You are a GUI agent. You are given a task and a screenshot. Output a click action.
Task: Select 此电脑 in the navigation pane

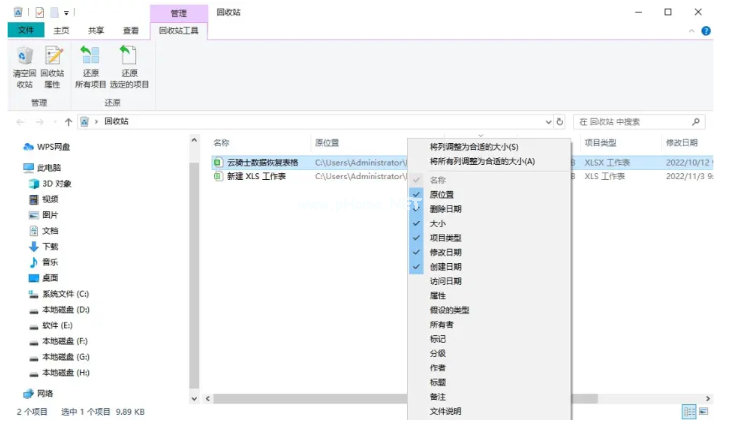point(42,167)
